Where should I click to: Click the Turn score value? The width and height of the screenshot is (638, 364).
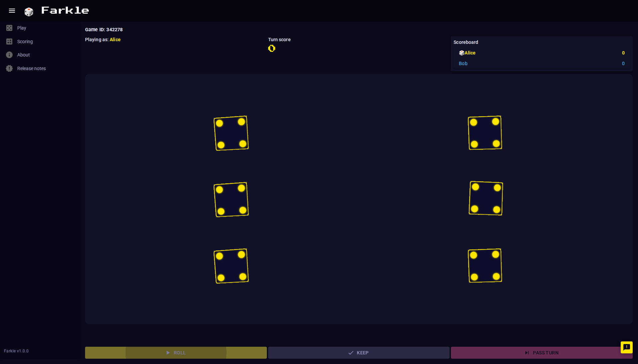pos(272,48)
